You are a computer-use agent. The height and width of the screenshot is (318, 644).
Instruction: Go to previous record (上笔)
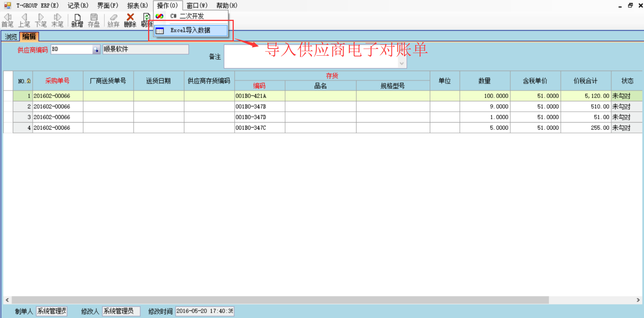pos(24,21)
